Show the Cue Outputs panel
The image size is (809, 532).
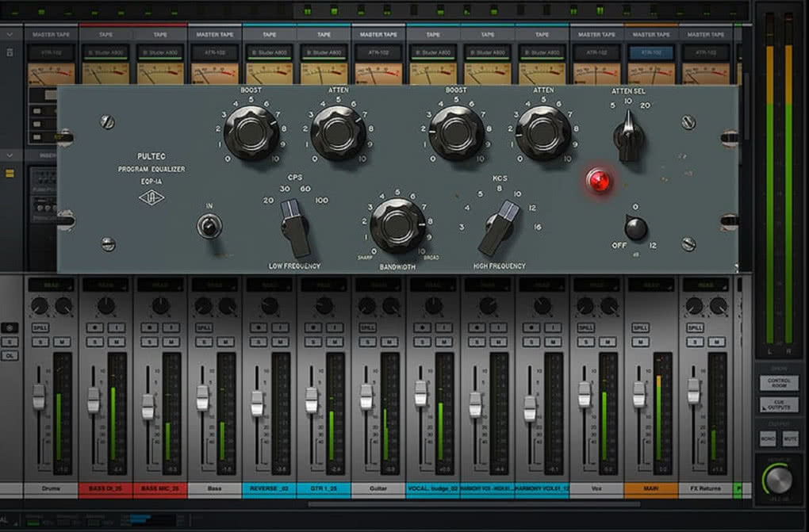(x=779, y=404)
